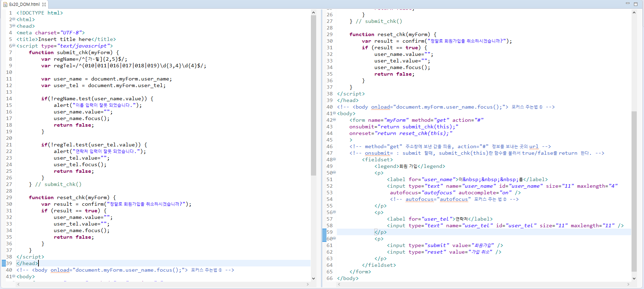The image size is (644, 289).
Task: Click the </fieldset> closing tag line
Action: (x=379, y=265)
